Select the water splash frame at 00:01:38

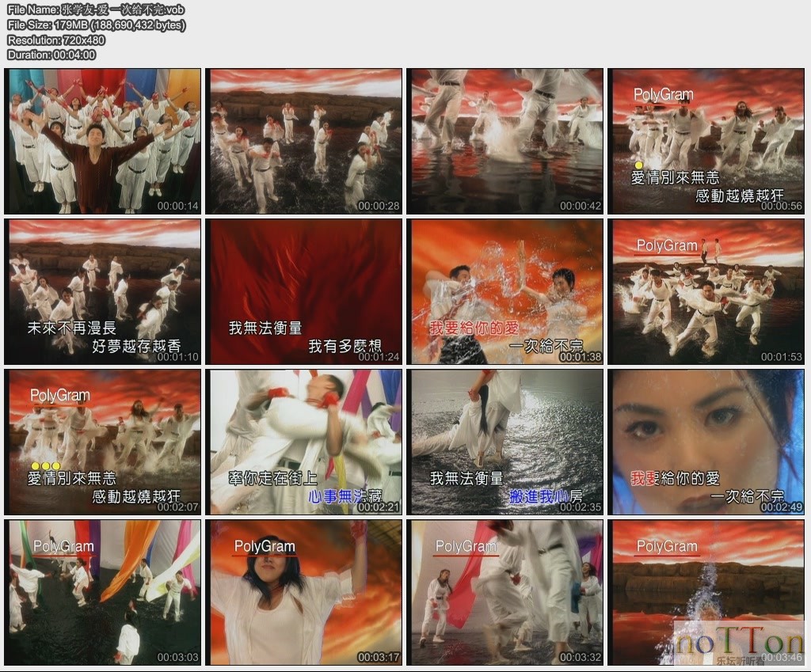pyautogui.click(x=504, y=291)
